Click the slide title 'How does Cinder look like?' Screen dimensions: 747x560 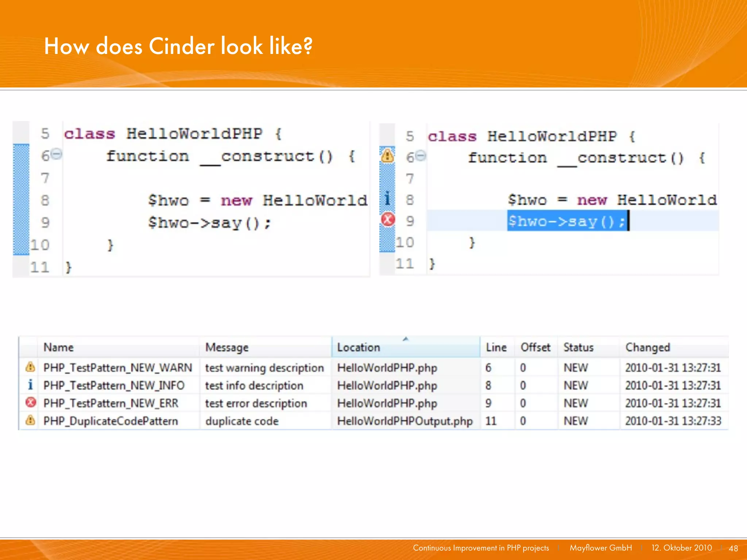point(178,46)
